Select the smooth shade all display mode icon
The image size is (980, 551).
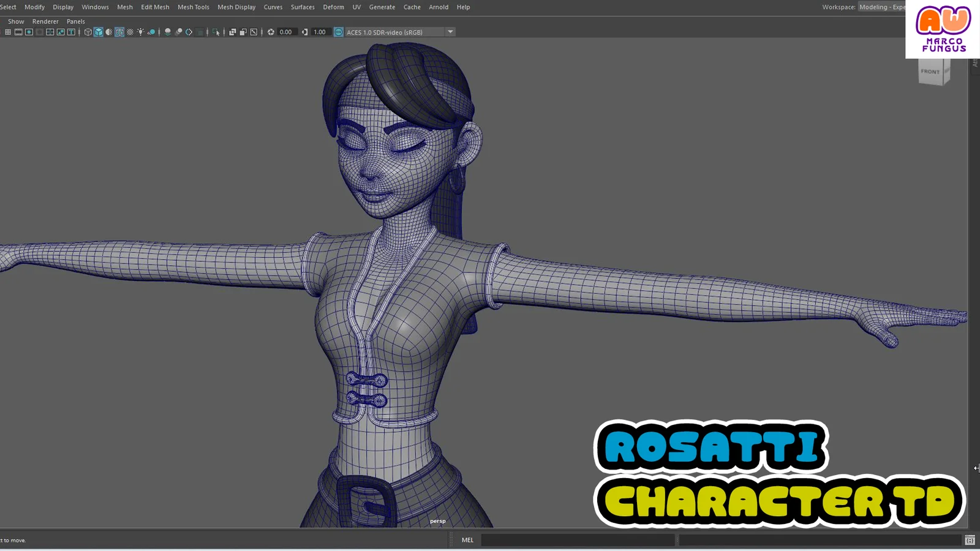pos(98,32)
